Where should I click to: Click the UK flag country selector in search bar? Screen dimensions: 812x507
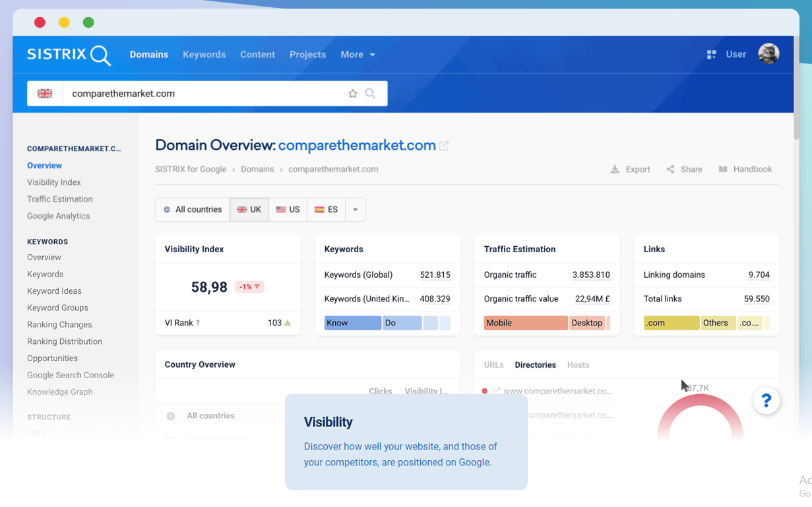pyautogui.click(x=45, y=94)
